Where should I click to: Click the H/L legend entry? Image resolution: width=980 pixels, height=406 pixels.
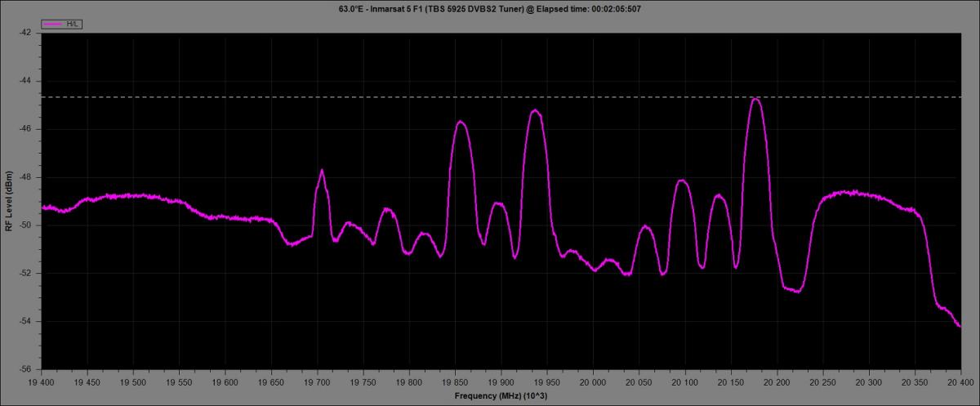[61, 25]
